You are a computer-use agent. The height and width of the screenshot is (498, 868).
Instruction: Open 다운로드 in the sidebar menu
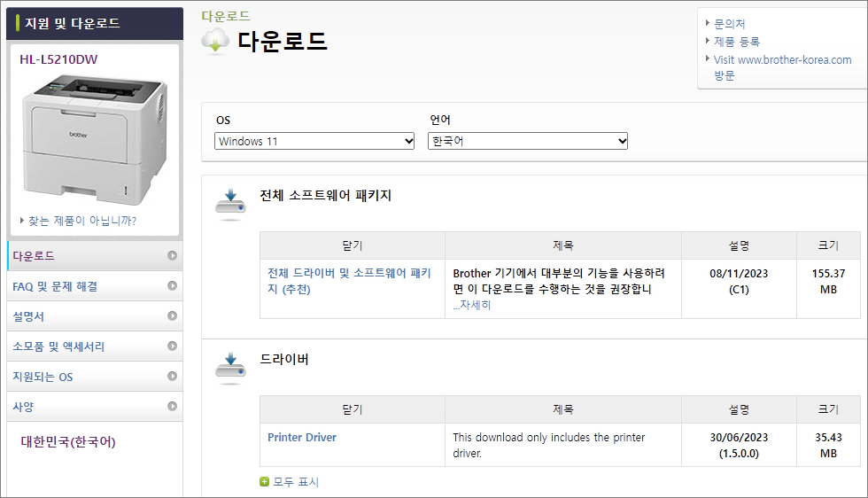95,256
